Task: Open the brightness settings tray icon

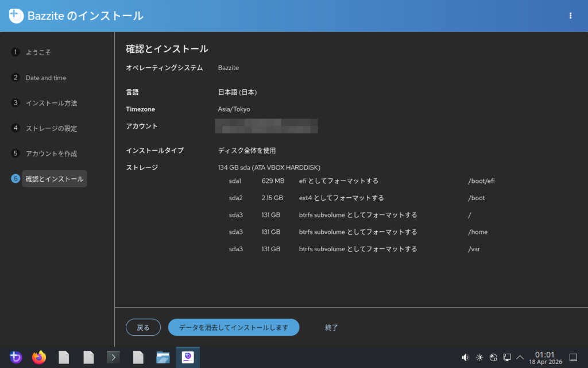Action: pos(479,358)
